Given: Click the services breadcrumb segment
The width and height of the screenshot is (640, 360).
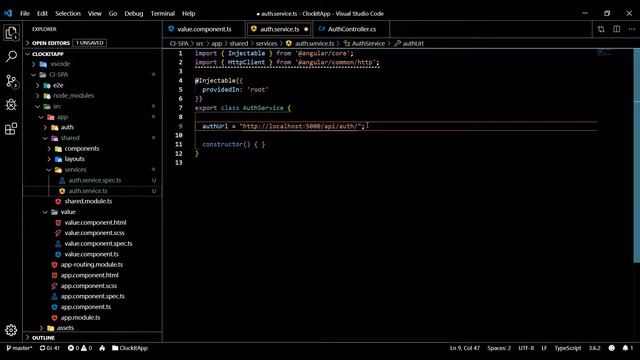Looking at the screenshot, I should (x=266, y=43).
